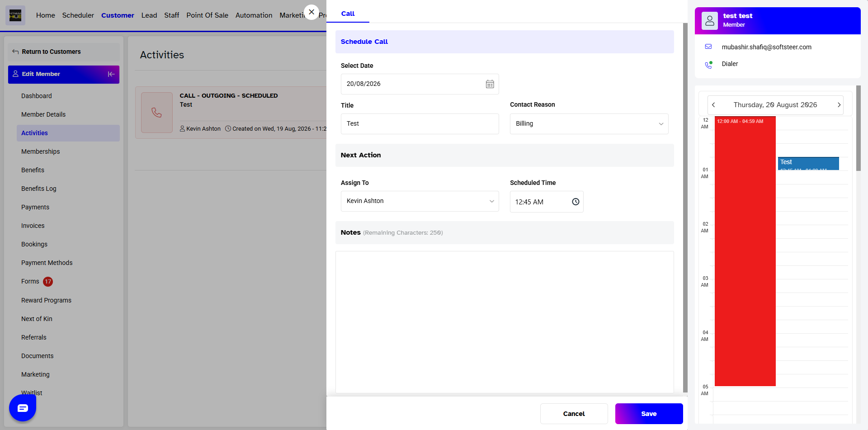Screen dimensions: 868x430
Task: Click into the Notes text area
Action: click(x=505, y=322)
